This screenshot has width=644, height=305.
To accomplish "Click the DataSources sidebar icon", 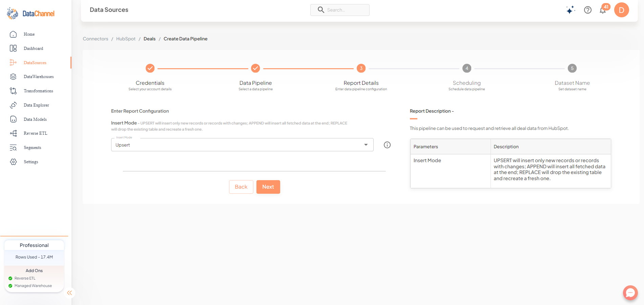I will point(13,62).
